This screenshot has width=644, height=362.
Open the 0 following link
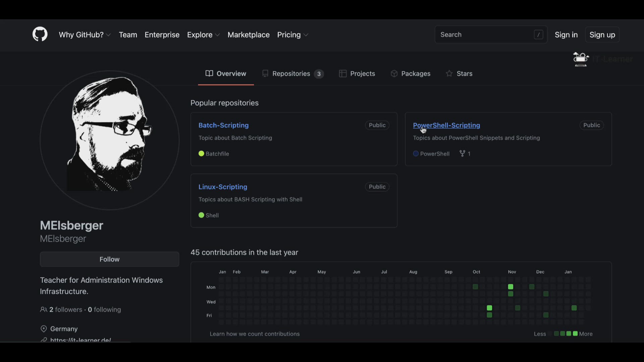(x=104, y=310)
